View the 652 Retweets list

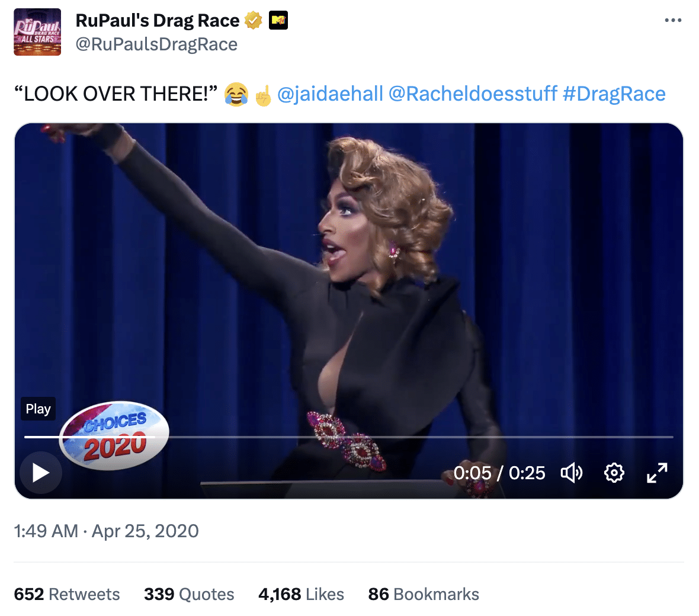(67, 594)
